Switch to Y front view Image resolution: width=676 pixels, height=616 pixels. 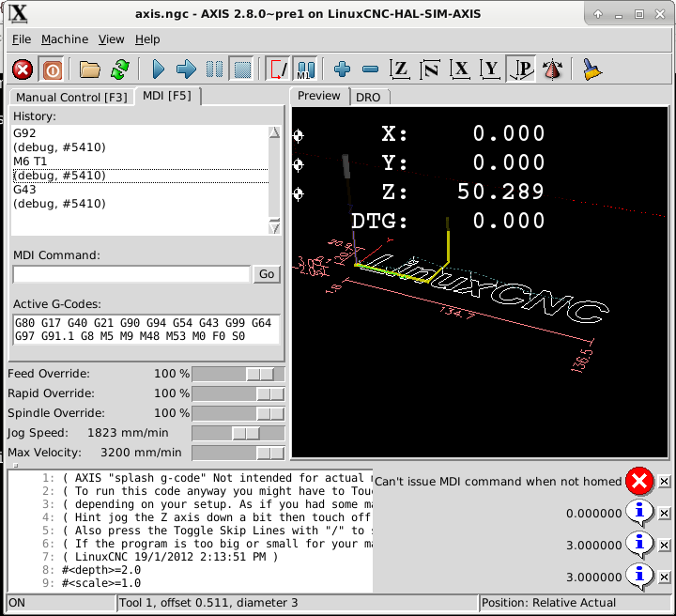pos(490,69)
